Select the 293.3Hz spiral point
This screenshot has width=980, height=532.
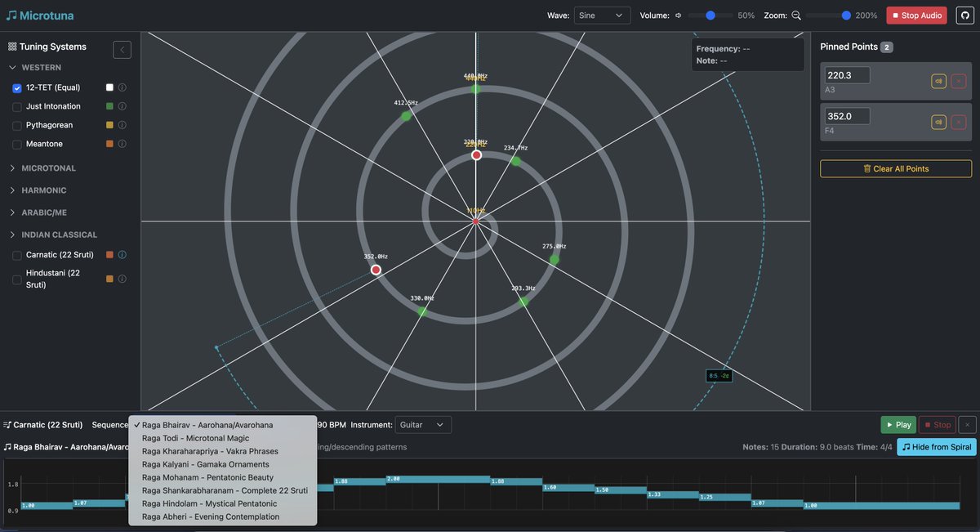point(523,302)
